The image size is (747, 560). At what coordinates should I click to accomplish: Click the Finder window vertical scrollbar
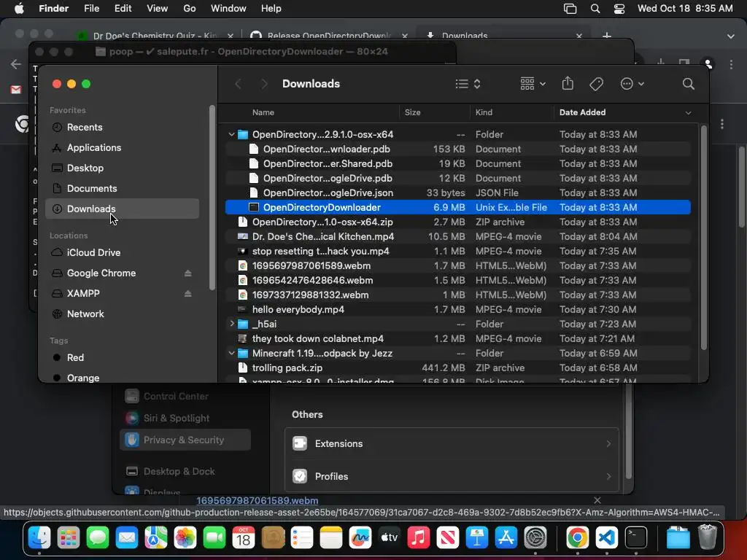pyautogui.click(x=704, y=238)
